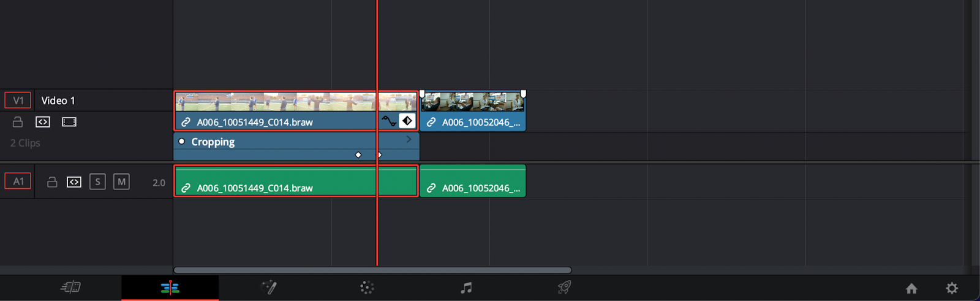
Task: Select the second video clip A006_10052046
Action: pyautogui.click(x=473, y=111)
